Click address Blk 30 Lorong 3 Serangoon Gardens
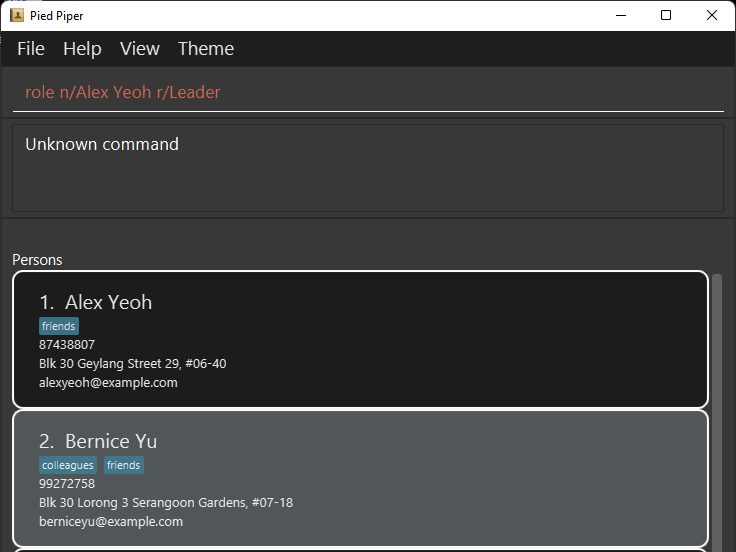Viewport: 736px width, 552px height. pyautogui.click(x=166, y=503)
